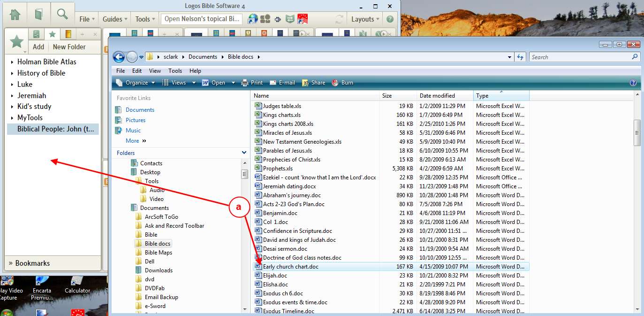Click the puzzle pieces shortcut icon
The image size is (644, 316).
(265, 19)
